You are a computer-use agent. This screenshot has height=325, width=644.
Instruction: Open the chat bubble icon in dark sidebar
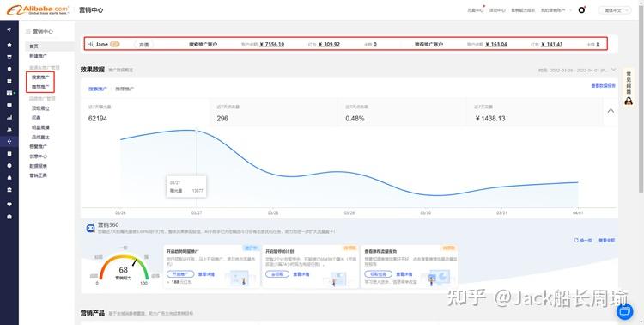coord(9,105)
